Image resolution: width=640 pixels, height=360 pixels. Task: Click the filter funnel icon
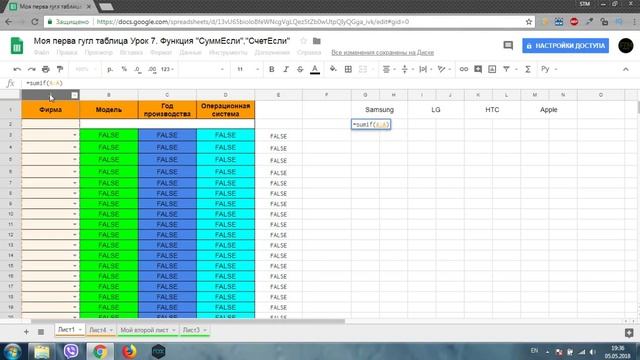point(507,69)
